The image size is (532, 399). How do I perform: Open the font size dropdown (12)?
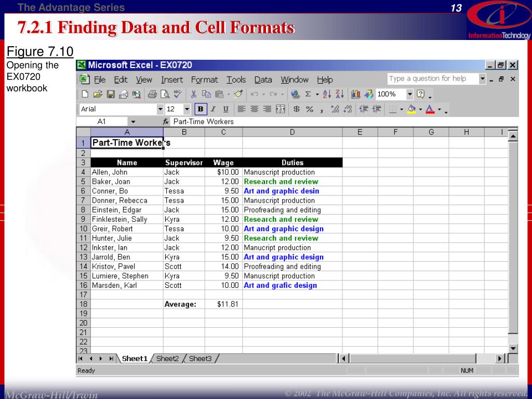187,109
